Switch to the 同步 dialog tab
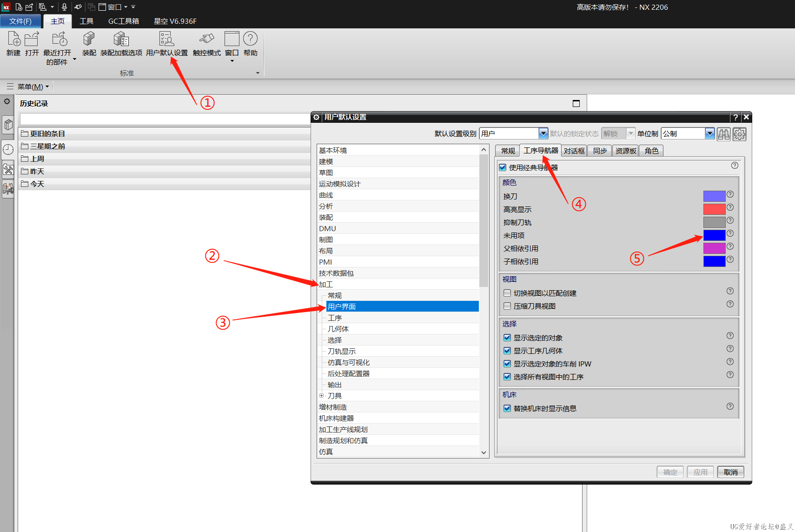Image resolution: width=795 pixels, height=532 pixels. tap(600, 151)
